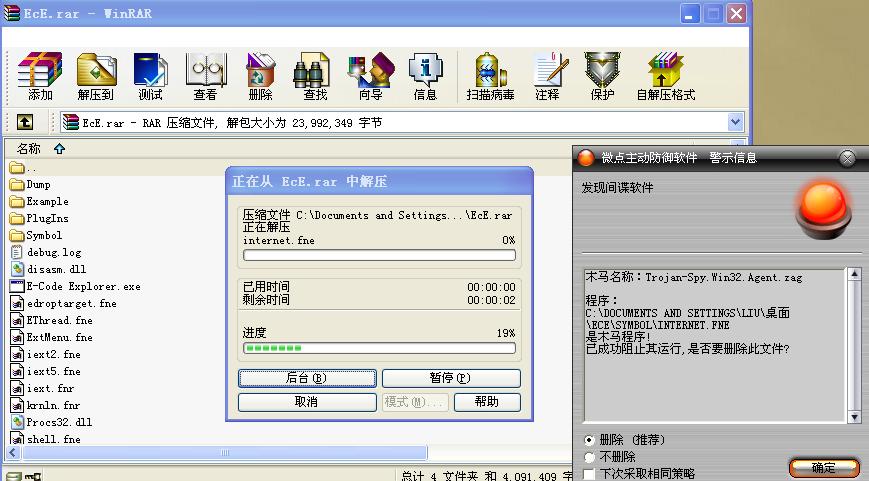
Task: Click the 查找 (Find) binoculars icon
Action: pos(311,70)
